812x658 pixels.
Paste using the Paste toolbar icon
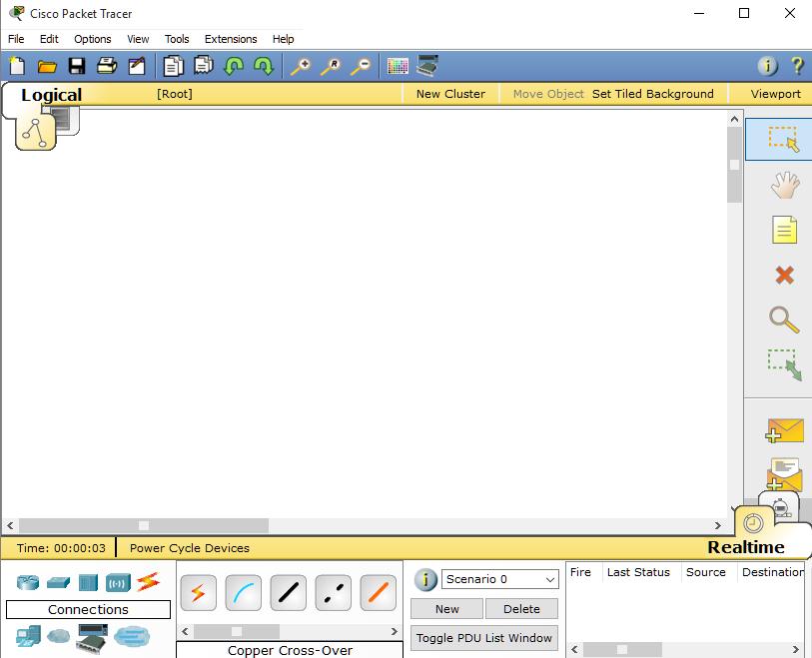204,65
